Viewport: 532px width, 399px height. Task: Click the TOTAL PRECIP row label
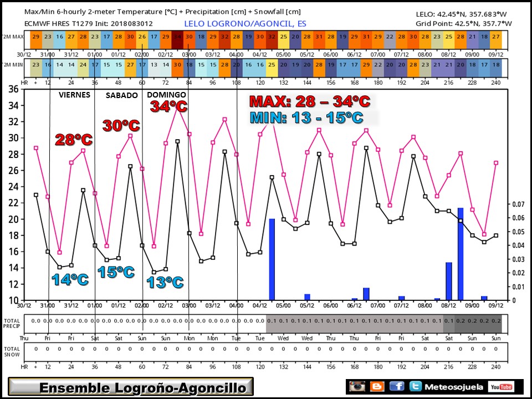tap(12, 323)
